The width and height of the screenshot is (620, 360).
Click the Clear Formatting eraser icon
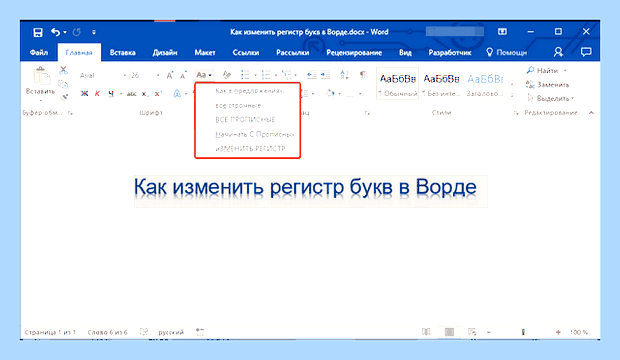(x=227, y=75)
